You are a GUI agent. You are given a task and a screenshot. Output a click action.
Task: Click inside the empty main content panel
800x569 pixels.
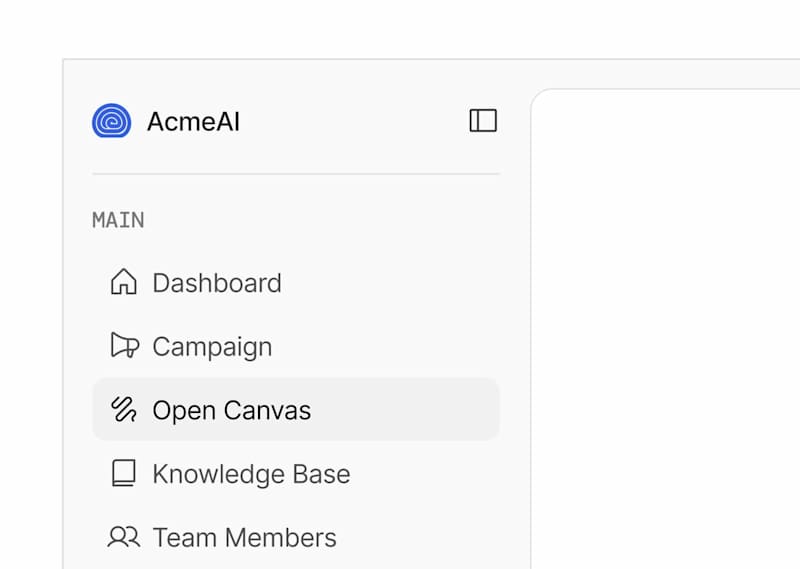[665, 330]
